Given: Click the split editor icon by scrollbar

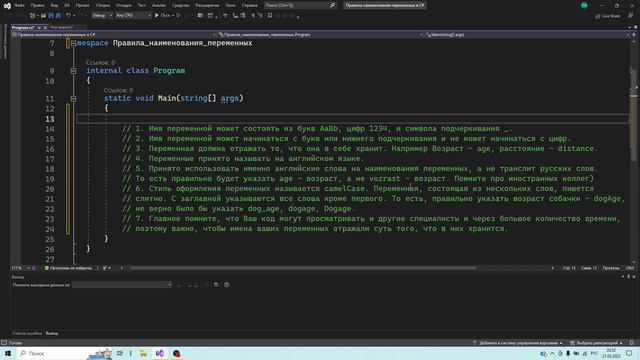Looking at the screenshot, I should (x=634, y=35).
